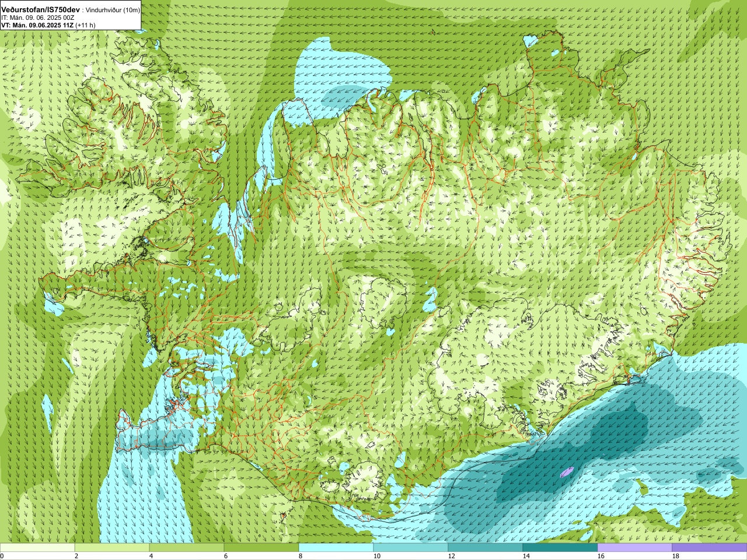This screenshot has width=747, height=560.
Task: Pick the light cyan 8–10 legend swatch
Action: 336,548
